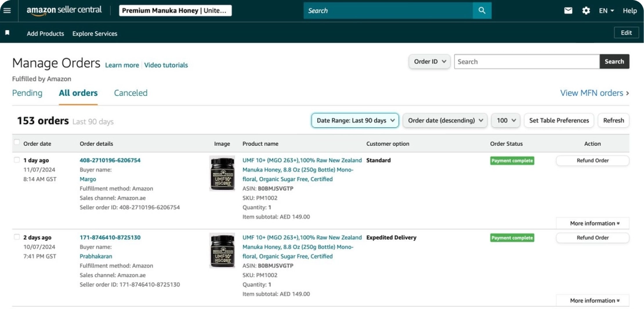Click the top header Search field
Viewport: 644px width, 309px height.
(x=388, y=10)
